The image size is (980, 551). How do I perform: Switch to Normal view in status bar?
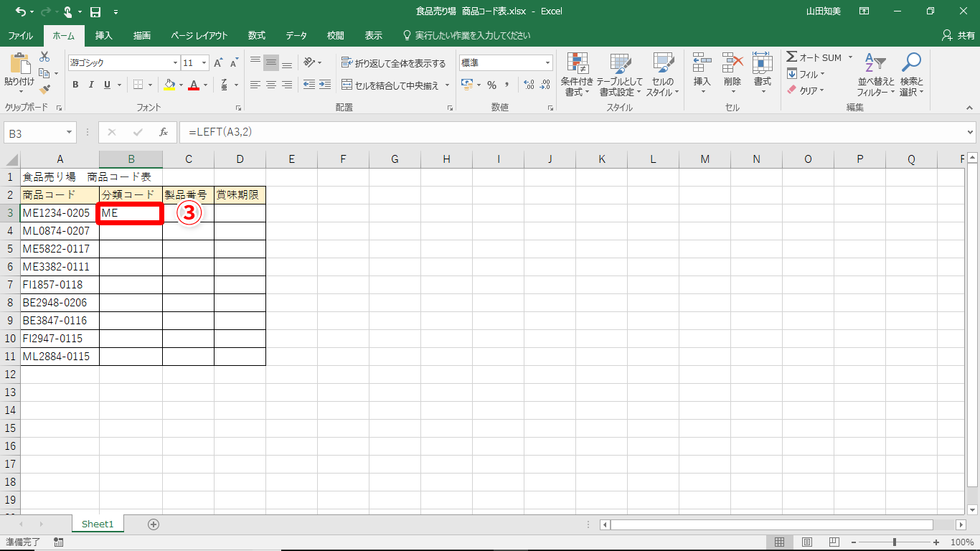point(781,542)
